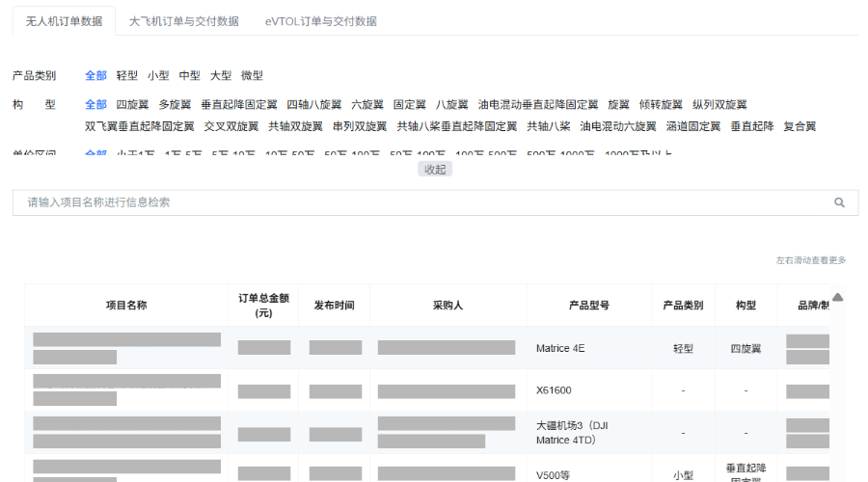Select the 固定翼 configuration filter
The image size is (868, 482).
pos(409,104)
